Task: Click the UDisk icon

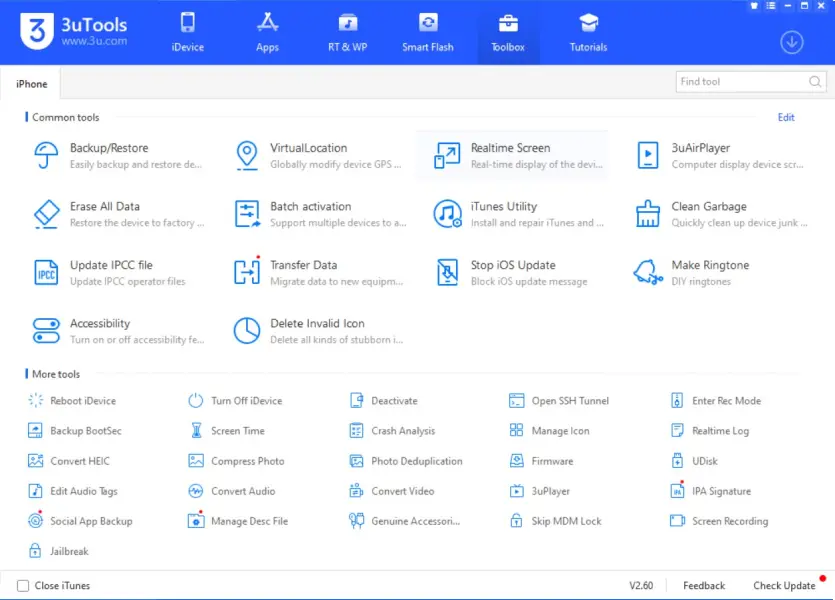Action: [677, 461]
